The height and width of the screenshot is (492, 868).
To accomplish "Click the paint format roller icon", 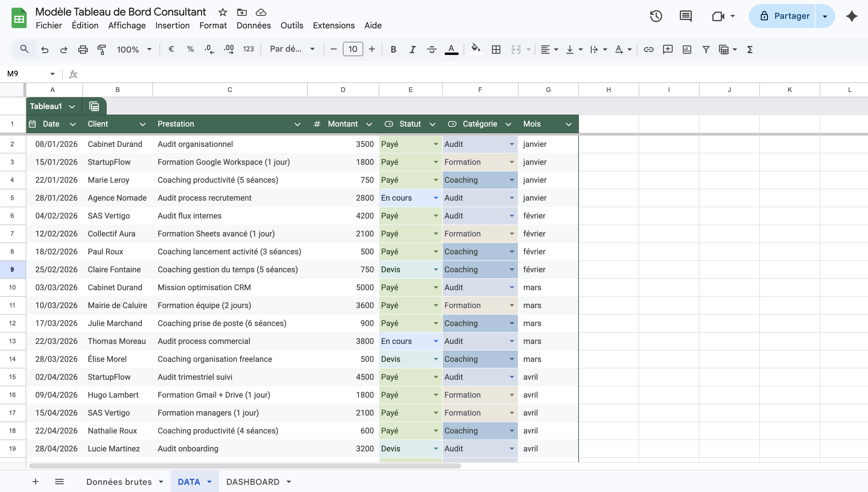I will click(x=101, y=49).
